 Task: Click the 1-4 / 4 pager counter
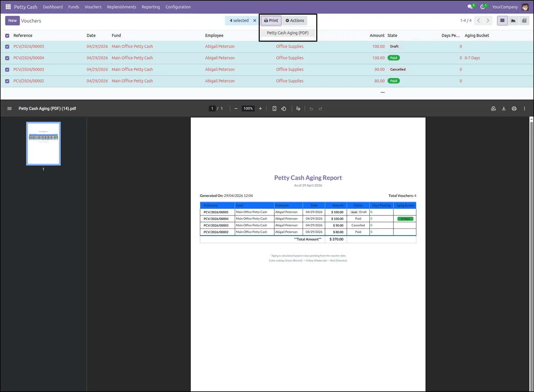coord(466,21)
